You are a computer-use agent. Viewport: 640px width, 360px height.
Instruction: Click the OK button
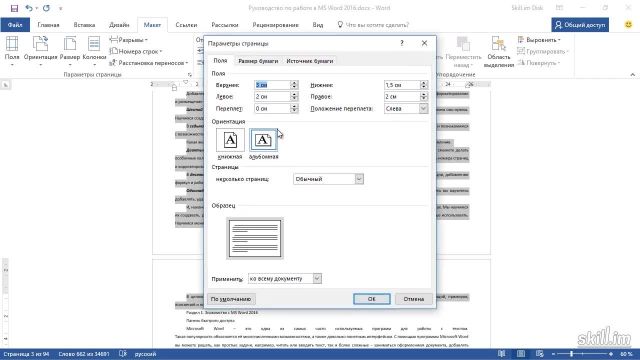coord(371,299)
